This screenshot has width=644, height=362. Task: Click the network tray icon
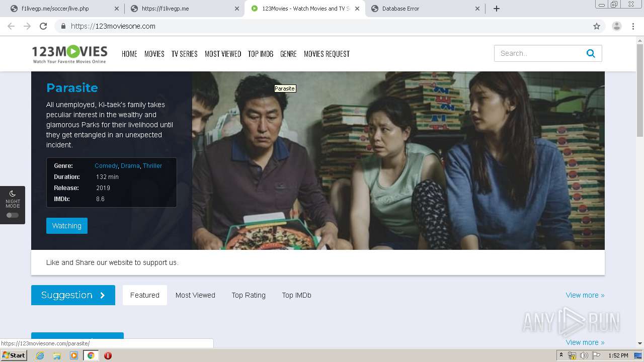coord(572,355)
